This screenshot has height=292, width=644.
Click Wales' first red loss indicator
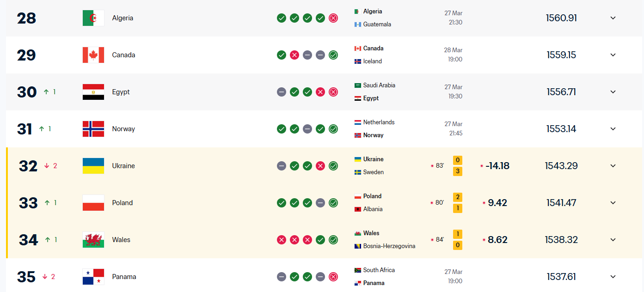point(282,240)
